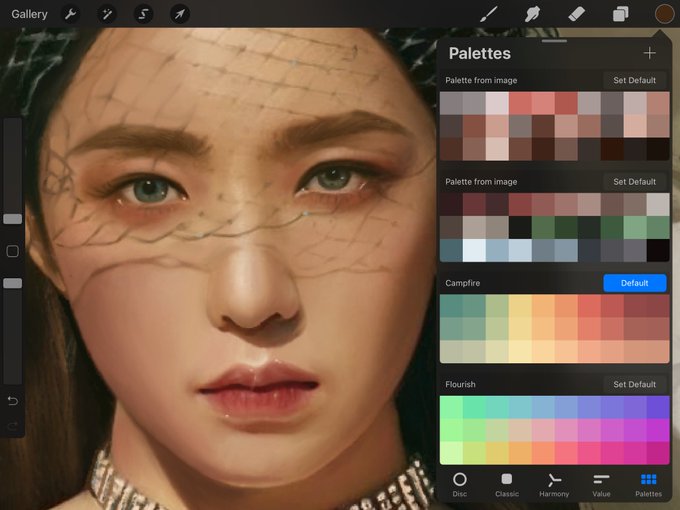The height and width of the screenshot is (510, 680).
Task: Tap the square modify button on sidebar
Action: coord(13,251)
